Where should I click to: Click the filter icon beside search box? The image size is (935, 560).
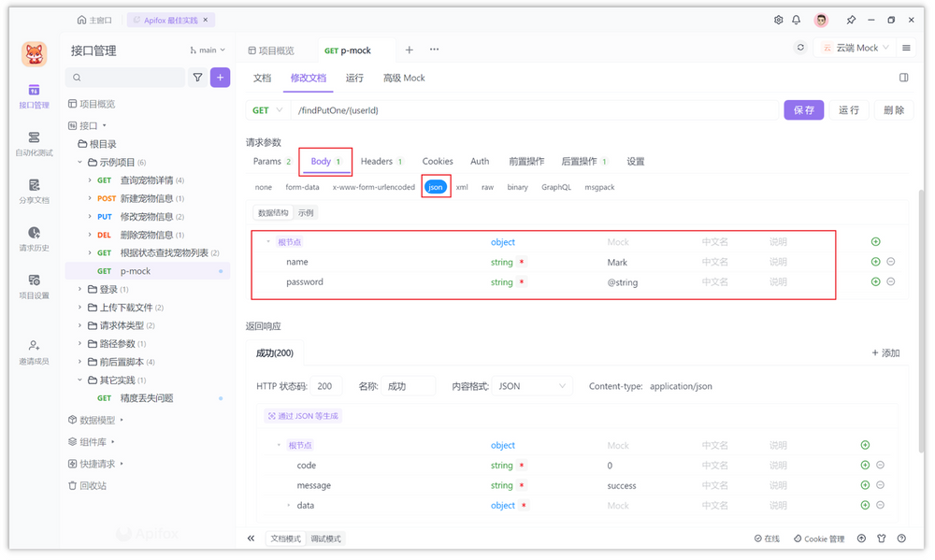point(197,78)
